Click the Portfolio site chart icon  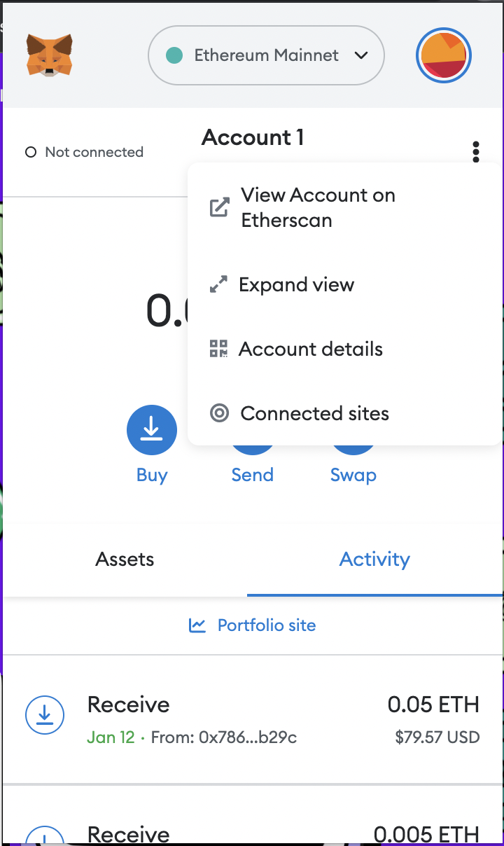tap(197, 625)
